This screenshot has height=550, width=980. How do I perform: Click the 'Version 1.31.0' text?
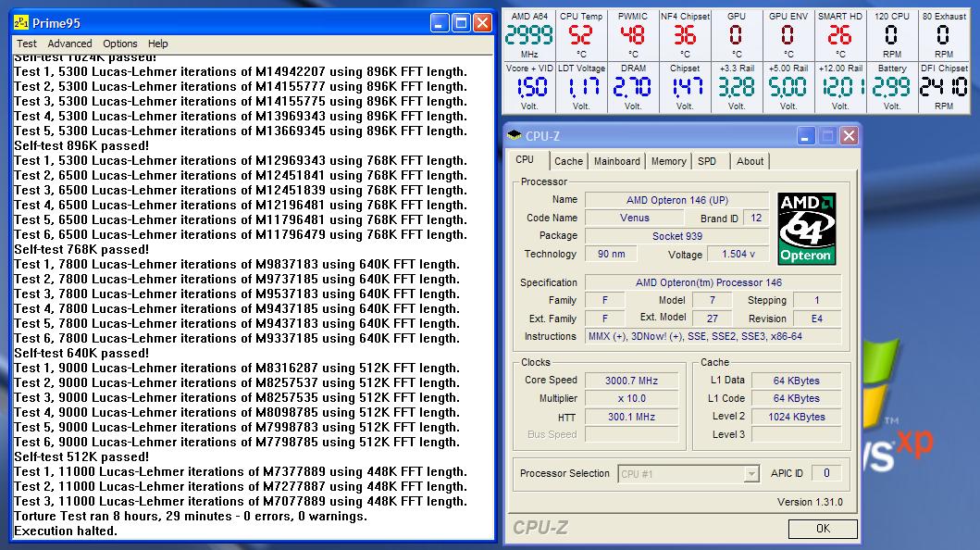coord(810,502)
